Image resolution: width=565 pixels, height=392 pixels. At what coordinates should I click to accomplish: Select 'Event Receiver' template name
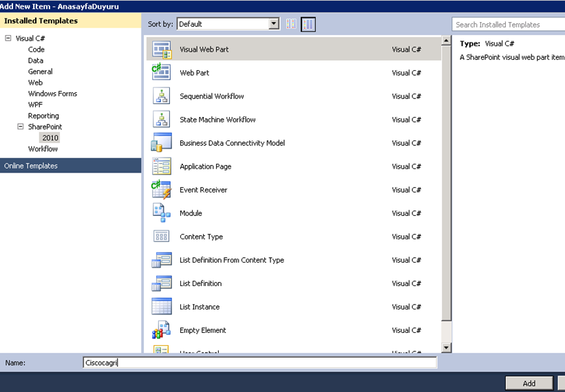tap(204, 190)
